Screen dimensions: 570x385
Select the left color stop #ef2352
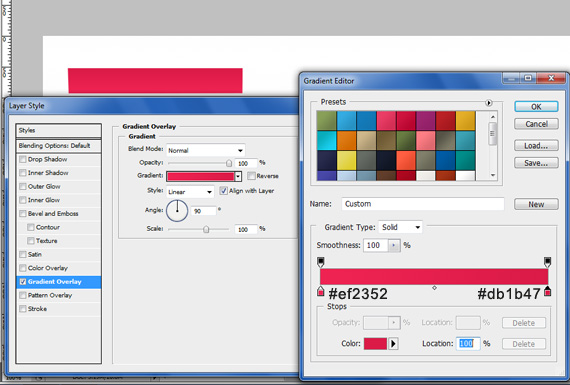point(320,291)
